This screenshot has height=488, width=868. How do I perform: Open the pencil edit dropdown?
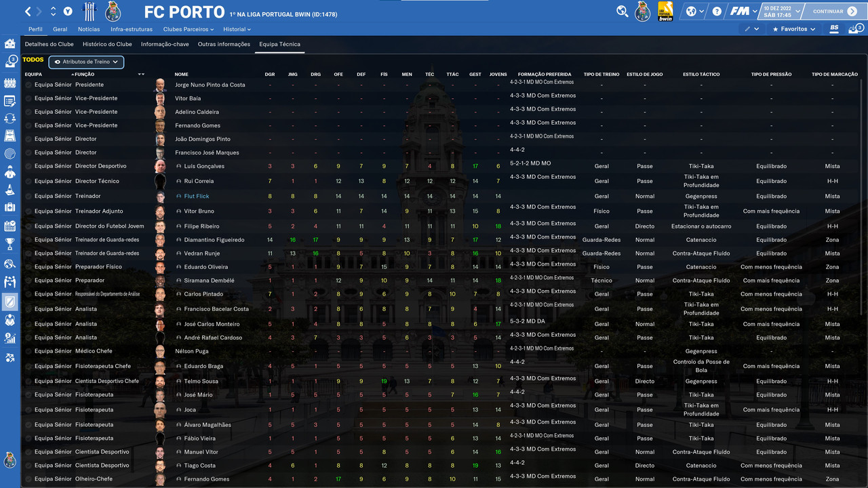751,29
